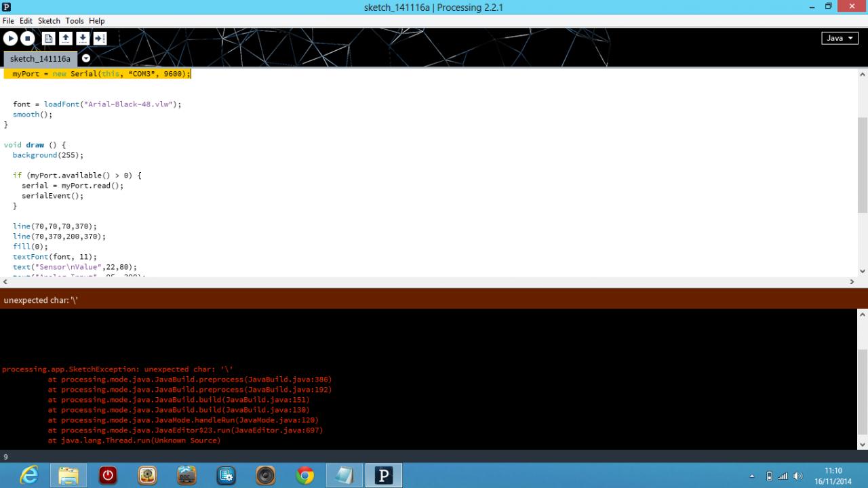Image resolution: width=868 pixels, height=488 pixels.
Task: Click the serial = myPort.read(); line
Action: point(73,186)
